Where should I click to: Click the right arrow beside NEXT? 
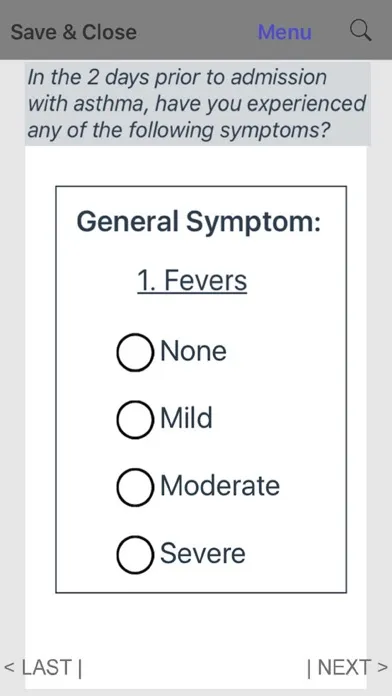point(382,668)
